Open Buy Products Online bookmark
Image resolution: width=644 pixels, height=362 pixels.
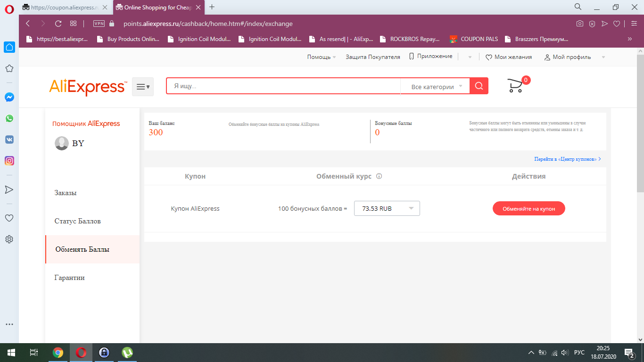click(128, 39)
